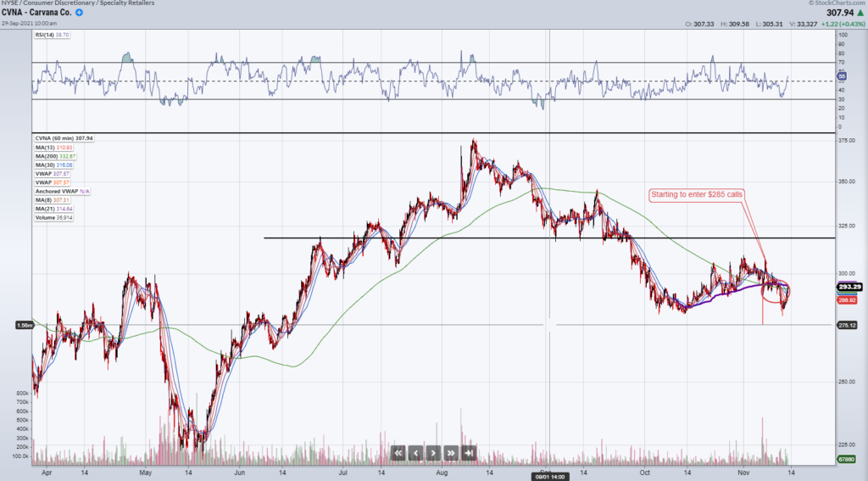Click the L: 305.31 low value

pos(770,25)
